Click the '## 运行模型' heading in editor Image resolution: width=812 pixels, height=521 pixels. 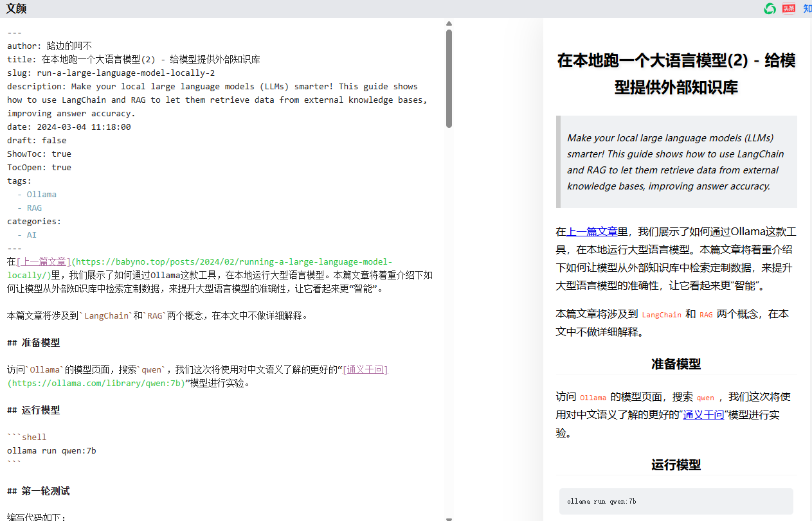point(33,411)
